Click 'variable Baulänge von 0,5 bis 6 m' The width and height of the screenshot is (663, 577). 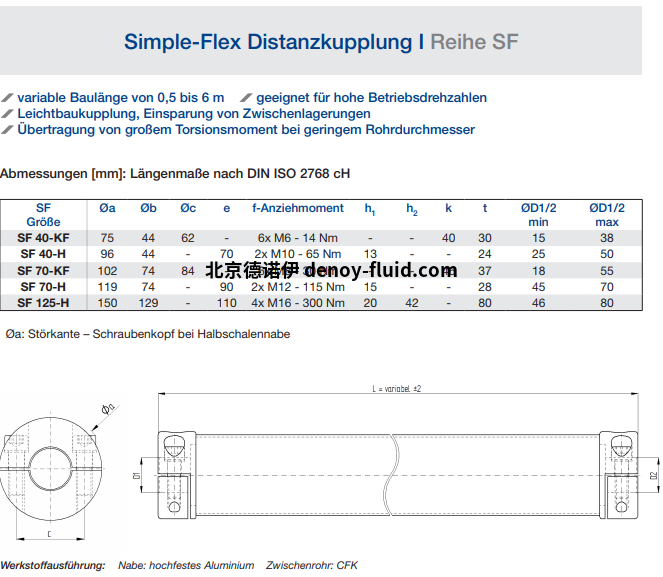[121, 98]
